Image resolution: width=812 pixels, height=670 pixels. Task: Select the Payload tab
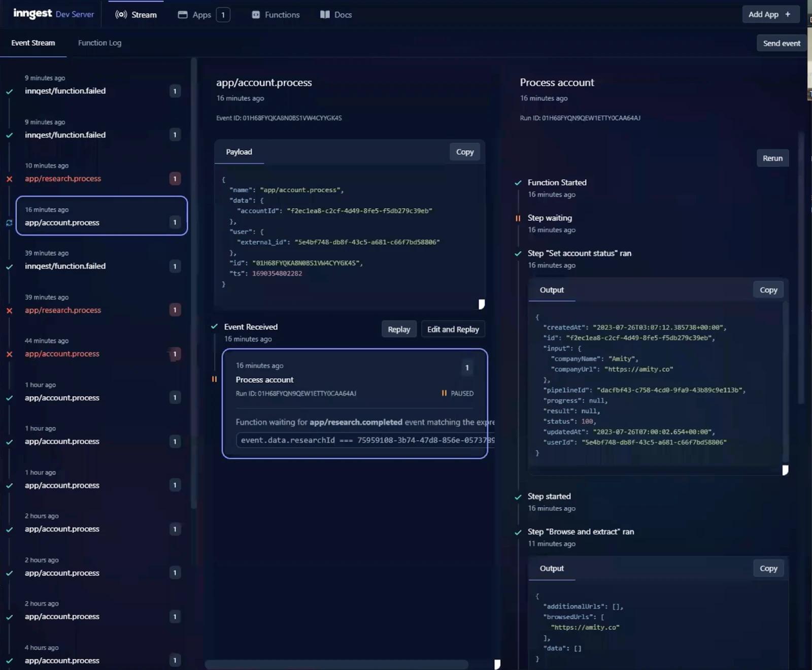[x=239, y=152]
